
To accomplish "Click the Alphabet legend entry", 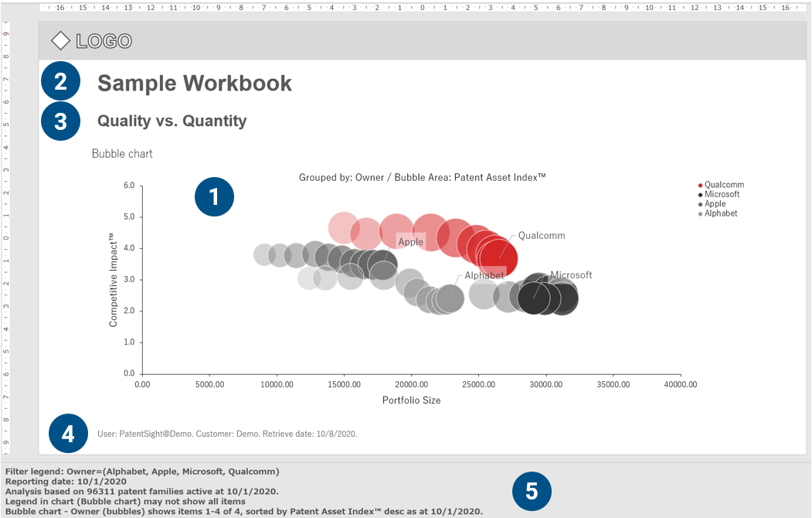I will [x=718, y=213].
